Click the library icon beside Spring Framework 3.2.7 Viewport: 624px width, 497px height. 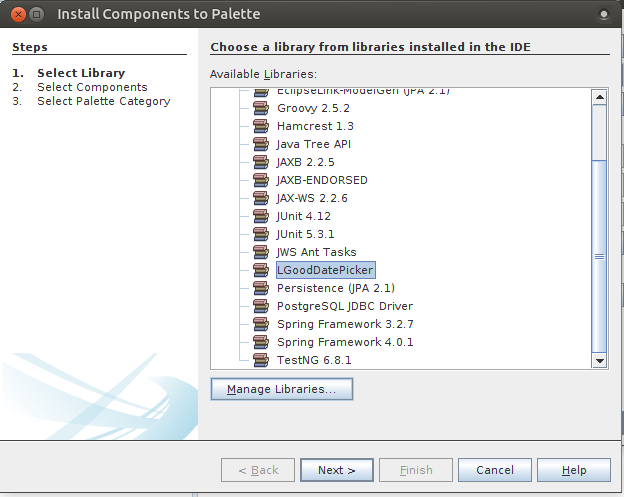261,324
